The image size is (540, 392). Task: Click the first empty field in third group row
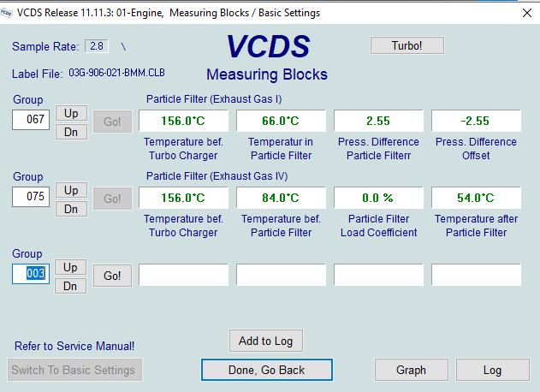[183, 275]
